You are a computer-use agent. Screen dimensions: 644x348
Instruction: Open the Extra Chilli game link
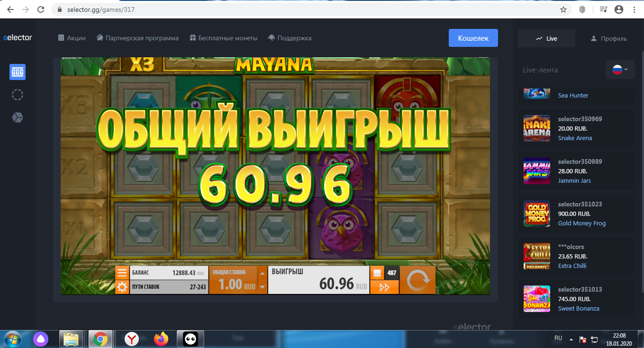572,266
